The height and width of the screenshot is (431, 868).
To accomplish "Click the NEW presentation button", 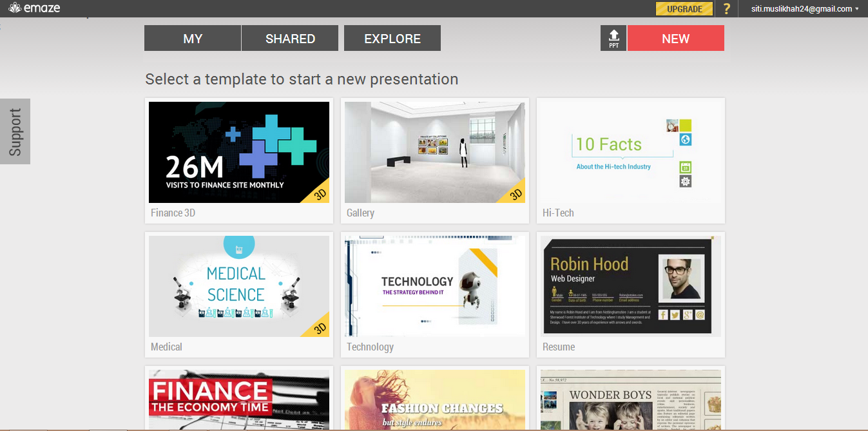I will point(676,38).
